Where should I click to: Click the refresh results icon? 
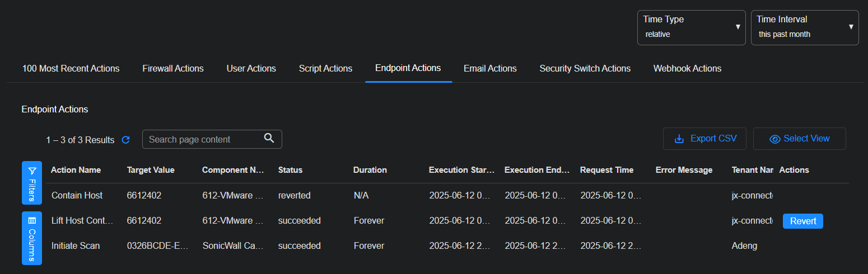pos(126,140)
